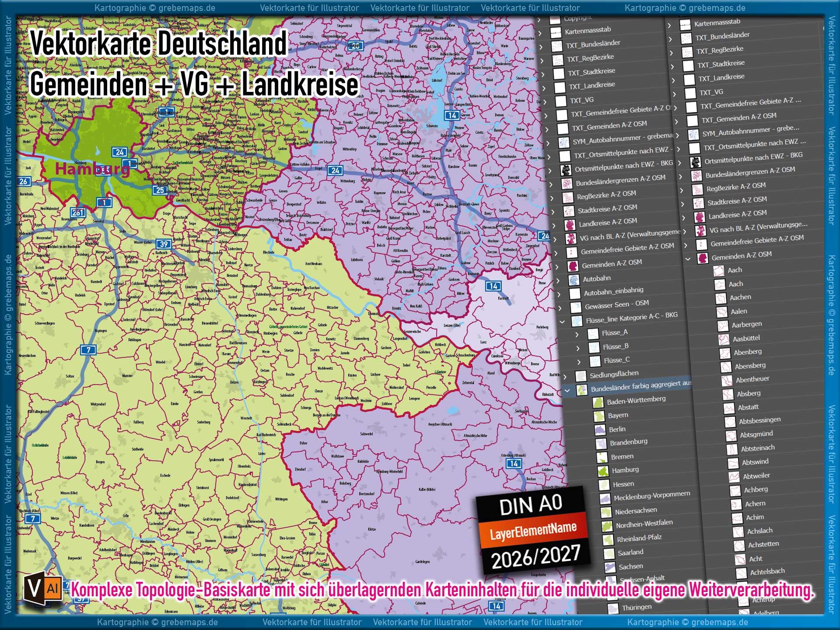
Task: Expand the Siedlungsflächen layer
Action: pyautogui.click(x=565, y=377)
